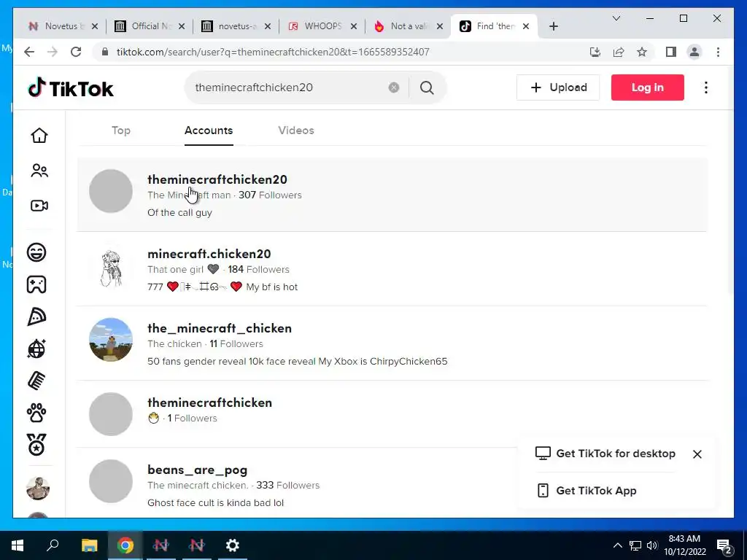The width and height of the screenshot is (747, 560).
Task: Select the Gaming controller category icon
Action: pos(36,285)
